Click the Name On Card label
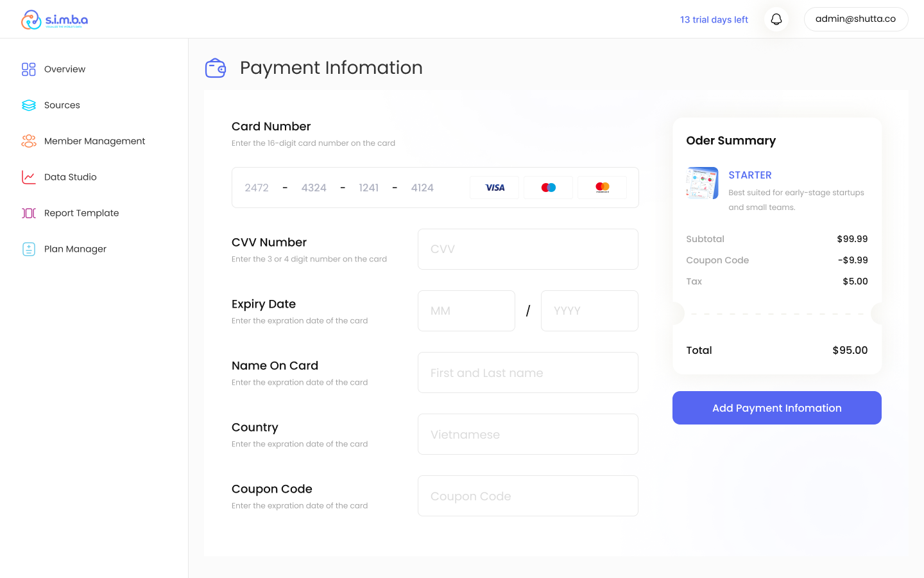This screenshot has height=578, width=924. pyautogui.click(x=275, y=365)
